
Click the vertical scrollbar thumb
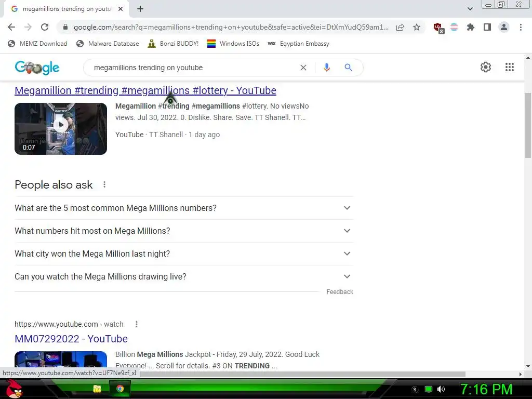pos(528,126)
